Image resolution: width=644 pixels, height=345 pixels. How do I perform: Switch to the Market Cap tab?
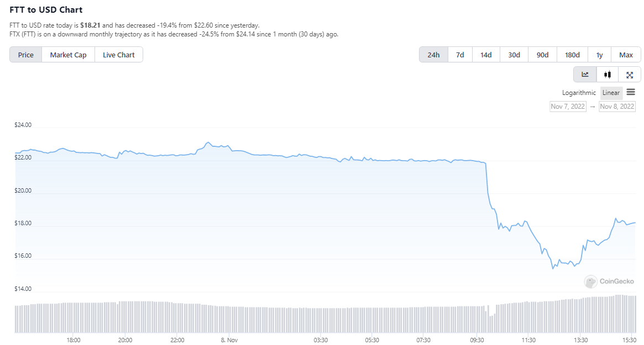tap(68, 55)
